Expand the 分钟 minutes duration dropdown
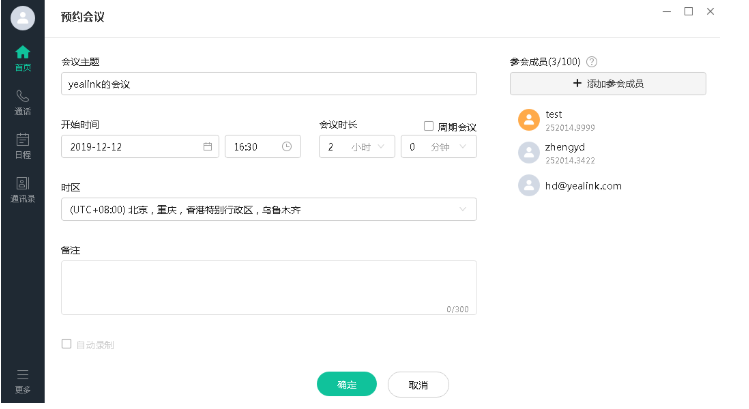 click(x=438, y=146)
